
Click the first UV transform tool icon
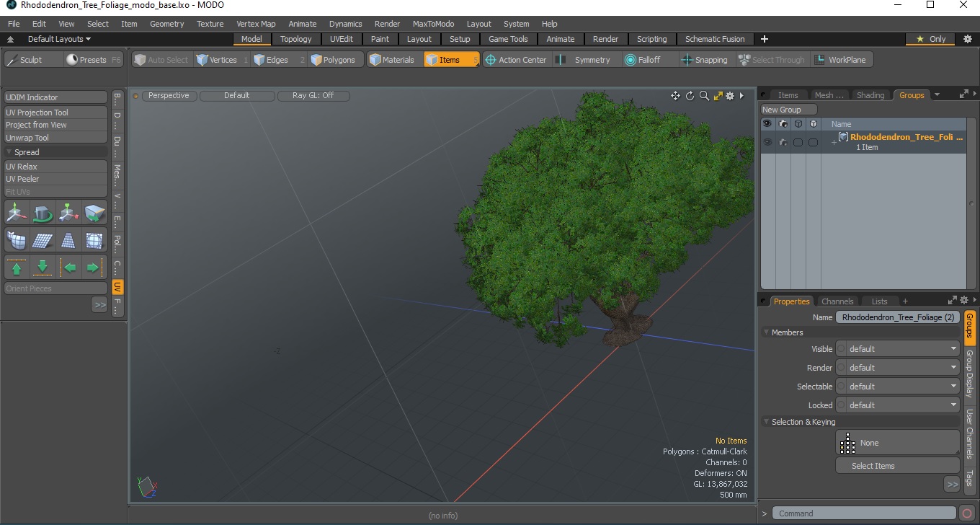point(17,213)
